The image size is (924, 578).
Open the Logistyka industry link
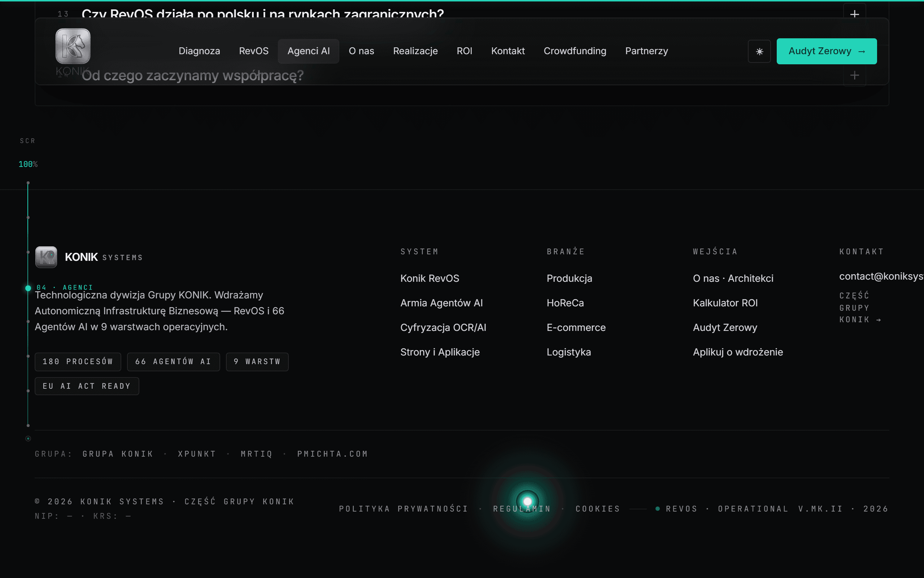[x=568, y=352]
